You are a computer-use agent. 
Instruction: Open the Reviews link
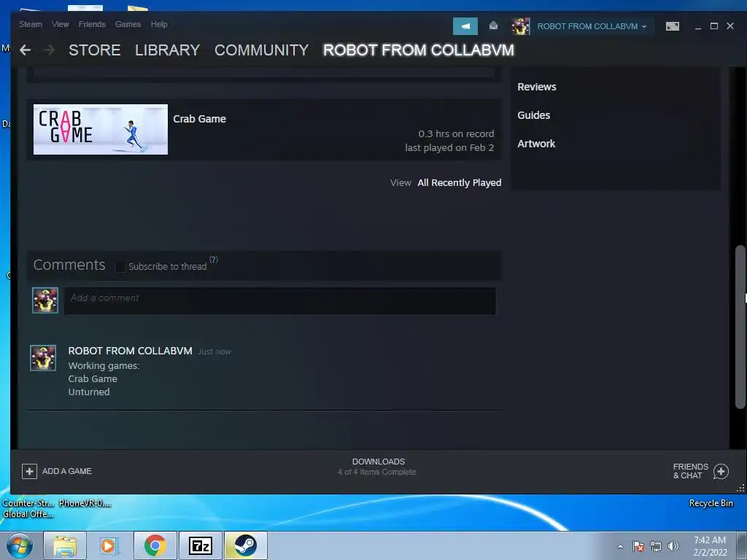(537, 87)
